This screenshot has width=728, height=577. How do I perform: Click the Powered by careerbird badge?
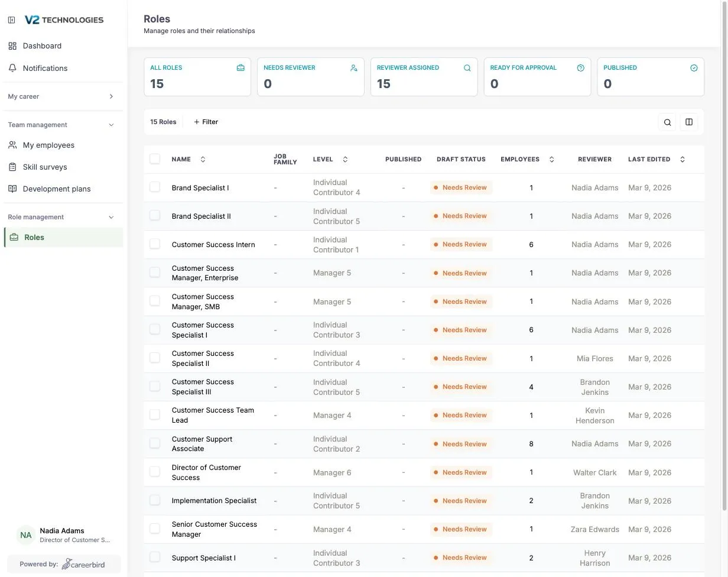pos(64,564)
